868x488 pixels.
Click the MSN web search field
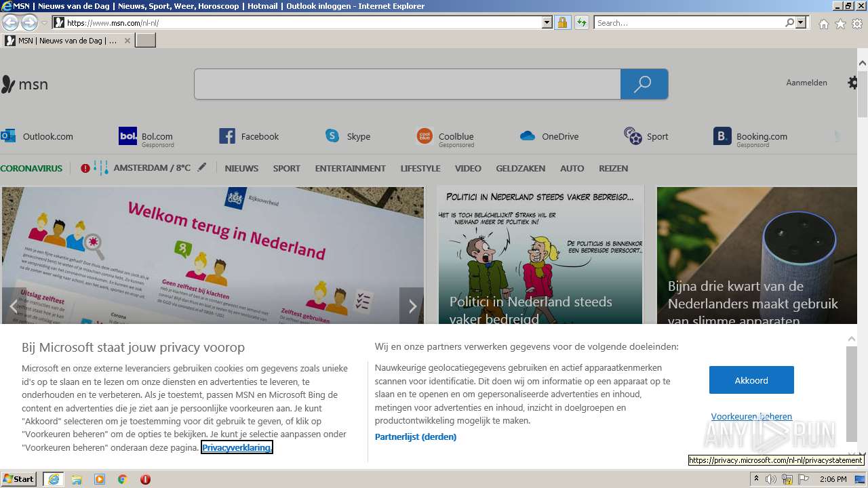coord(407,84)
